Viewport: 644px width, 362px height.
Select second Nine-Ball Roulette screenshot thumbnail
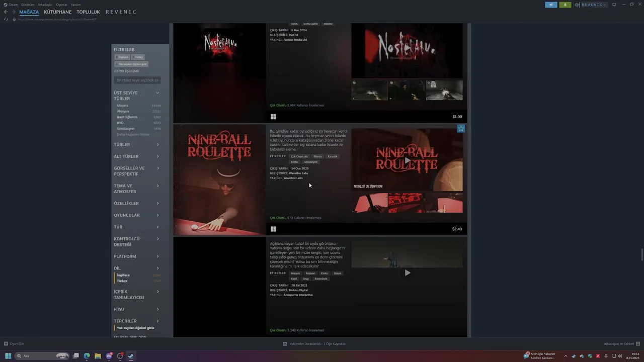coord(407,203)
